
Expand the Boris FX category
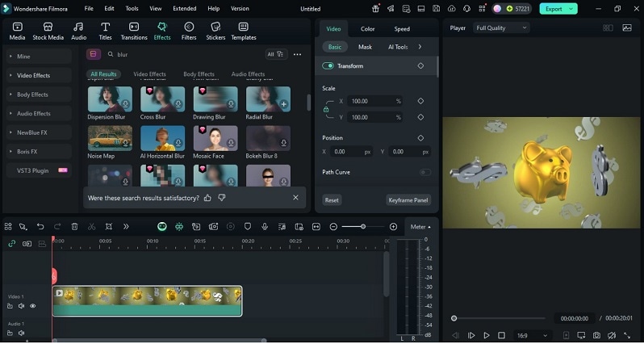click(x=39, y=152)
